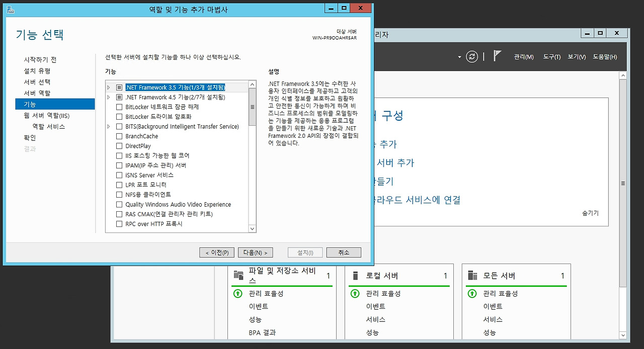644x349 pixels.
Task: Click the green manageability icon under 모든 서버
Action: pyautogui.click(x=472, y=294)
